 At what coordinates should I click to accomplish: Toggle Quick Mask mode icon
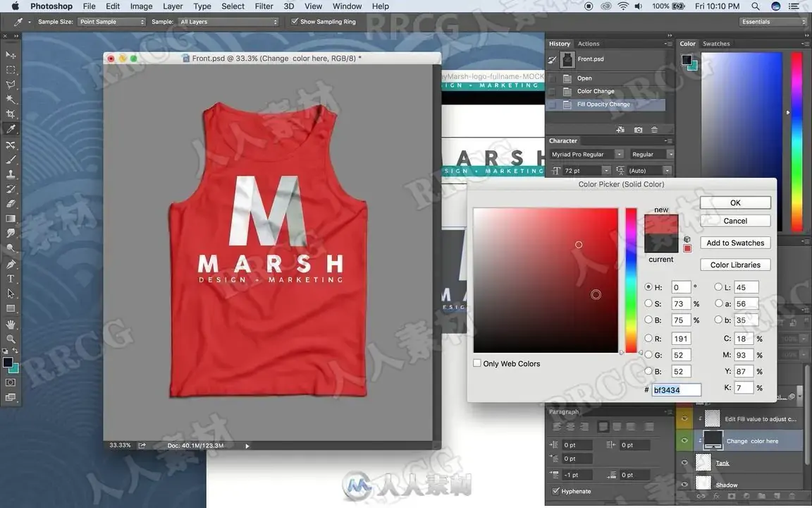pos(11,382)
